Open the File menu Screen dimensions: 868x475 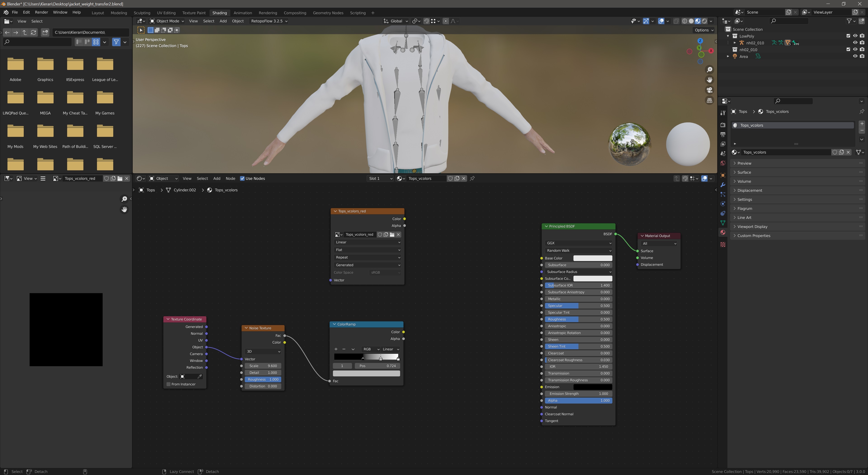[15, 12]
